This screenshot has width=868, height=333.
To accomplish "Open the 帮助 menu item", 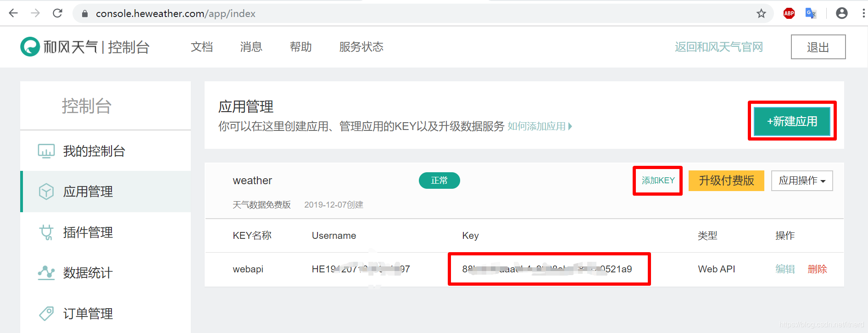I will [301, 47].
